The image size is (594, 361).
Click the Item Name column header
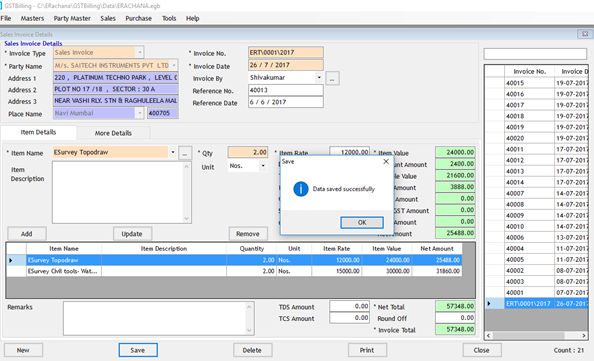tap(64, 249)
